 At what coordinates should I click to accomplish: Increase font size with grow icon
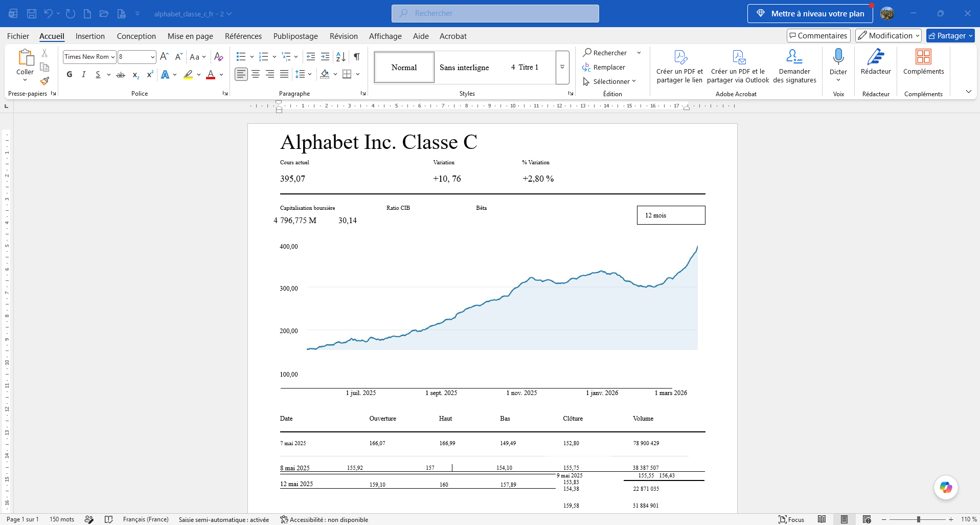[x=164, y=57]
